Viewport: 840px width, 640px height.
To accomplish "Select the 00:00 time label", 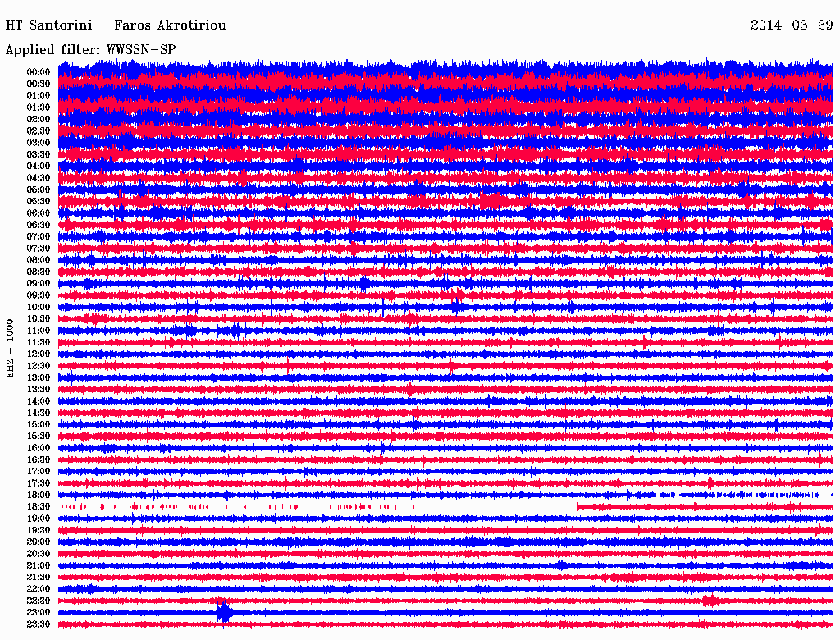I will pos(38,72).
